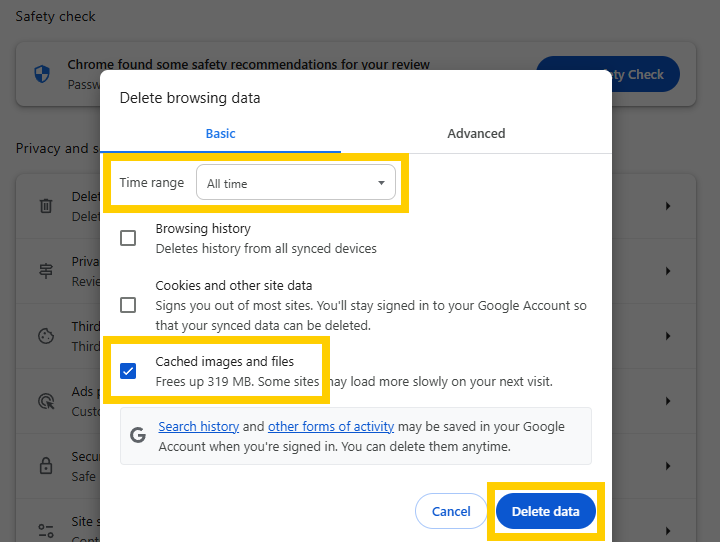Open the Time range dropdown
This screenshot has height=542, width=720.
coord(296,182)
